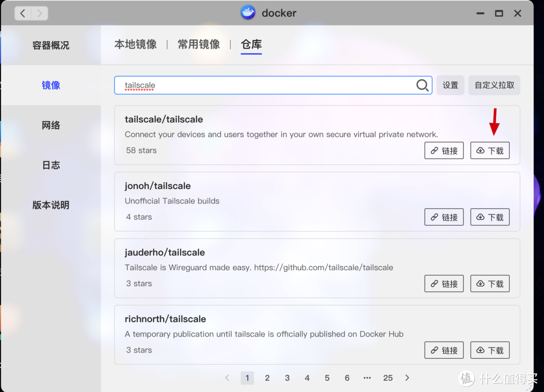
Task: Click the search magnifier icon
Action: coord(422,85)
